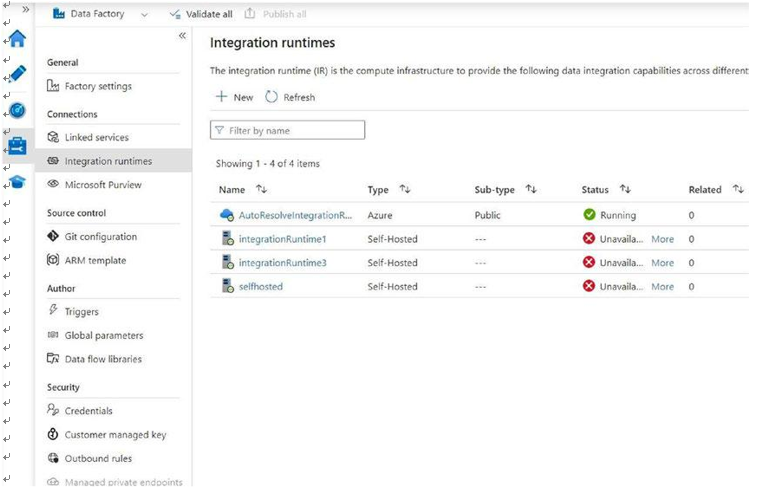757x489 pixels.
Task: Click the Publish all button
Action: click(x=275, y=14)
